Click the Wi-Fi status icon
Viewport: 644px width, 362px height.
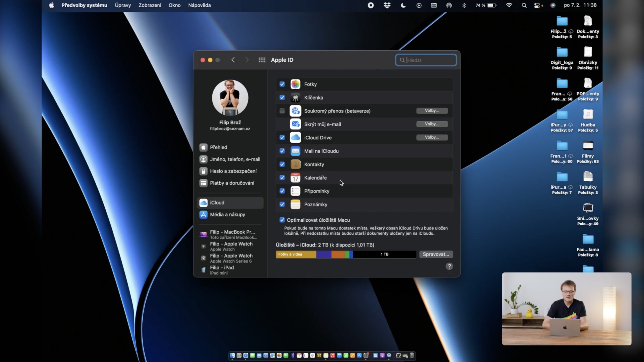[x=509, y=5]
